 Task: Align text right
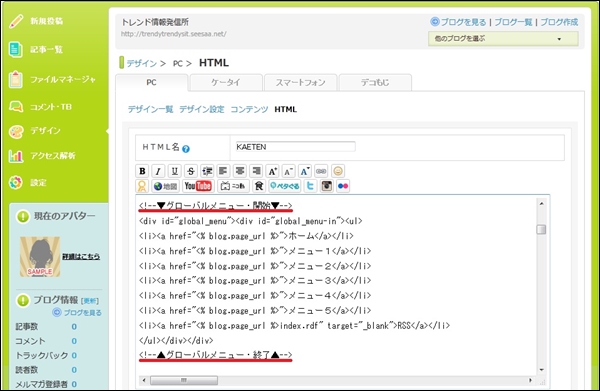256,171
